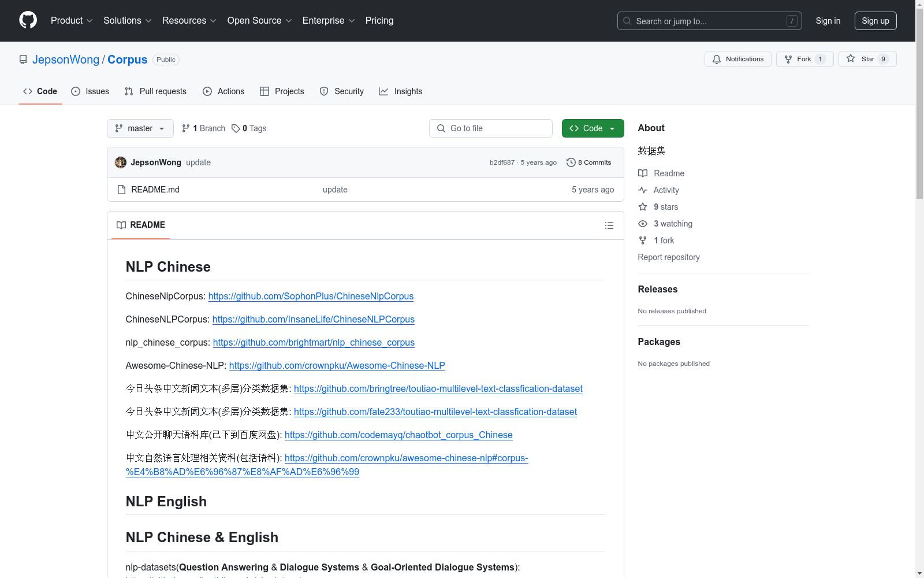This screenshot has width=924, height=578.
Task: Click the Corpus repository name link
Action: pos(128,60)
